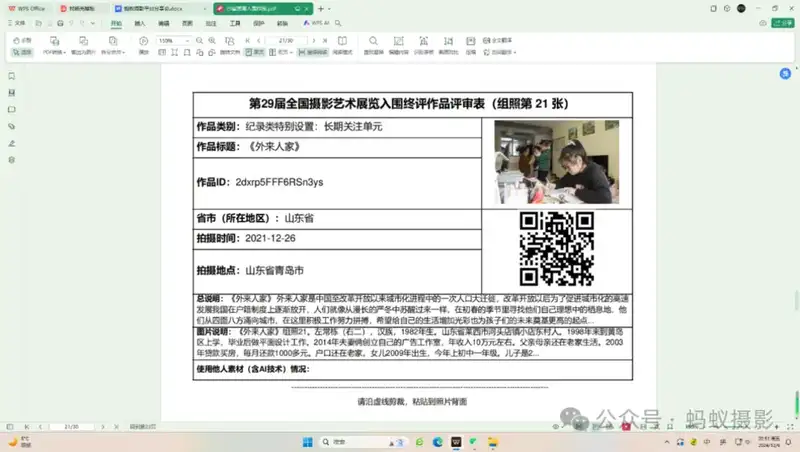Go to next page in toolbar

[313, 40]
